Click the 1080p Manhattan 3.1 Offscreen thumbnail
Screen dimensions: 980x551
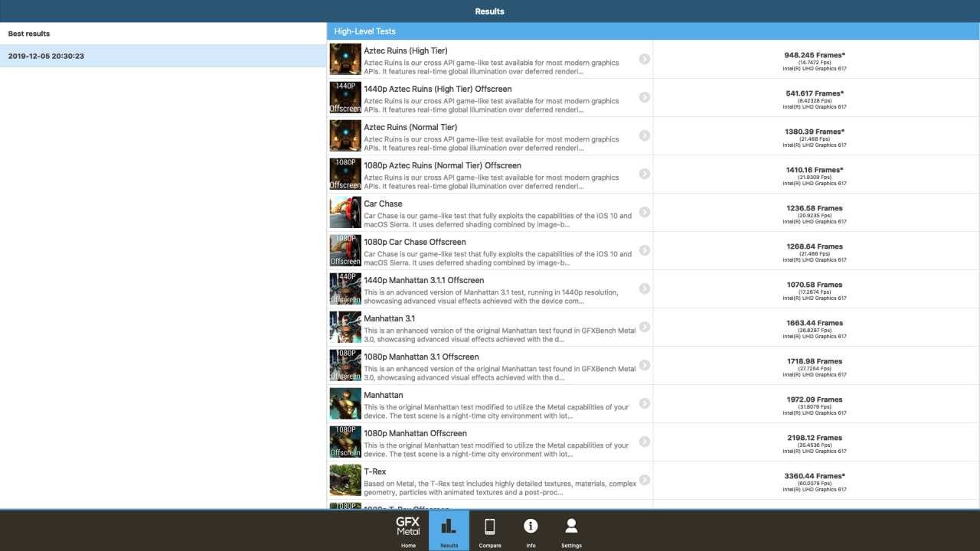345,365
